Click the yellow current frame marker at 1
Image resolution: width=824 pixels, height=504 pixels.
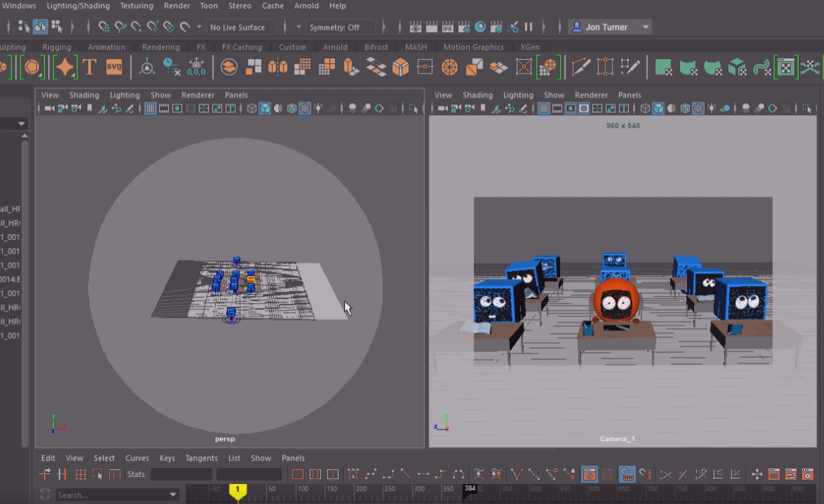238,491
